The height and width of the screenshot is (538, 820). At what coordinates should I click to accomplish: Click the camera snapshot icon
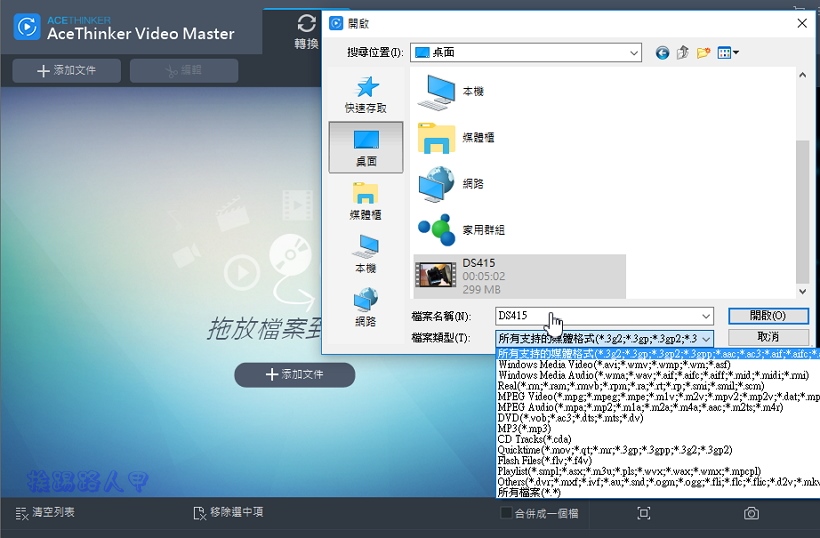coord(751,513)
